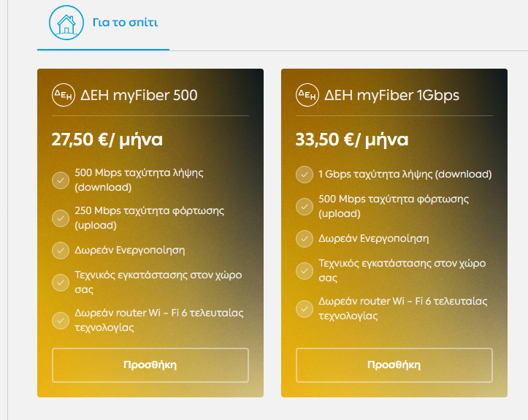Click the checkmark beside 1 Gbps download speed

[x=304, y=175]
